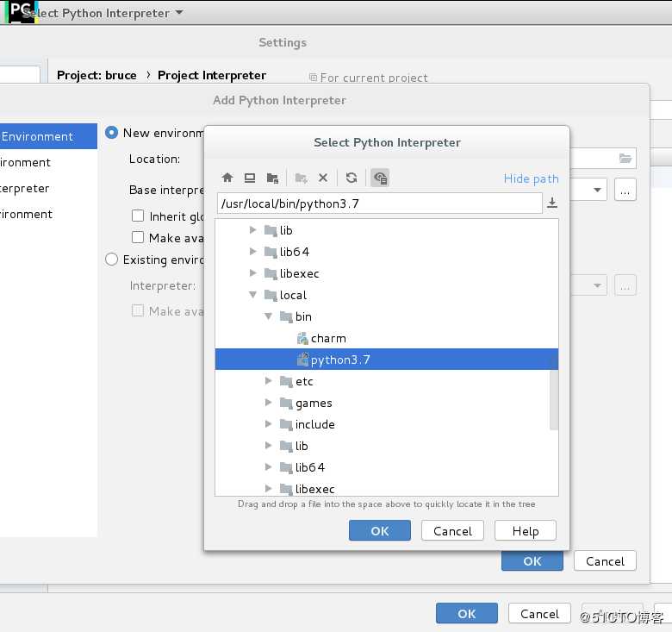Jump to project directory icon
672x632 pixels.
[272, 178]
